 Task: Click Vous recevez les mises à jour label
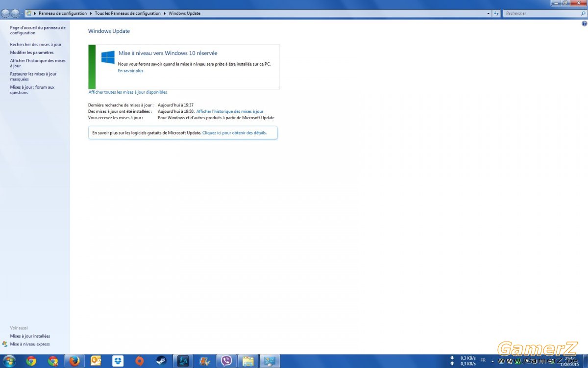click(x=116, y=118)
